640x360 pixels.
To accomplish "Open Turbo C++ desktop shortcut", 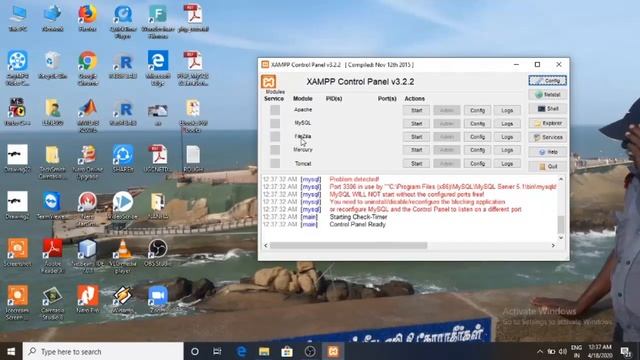I will tap(17, 112).
